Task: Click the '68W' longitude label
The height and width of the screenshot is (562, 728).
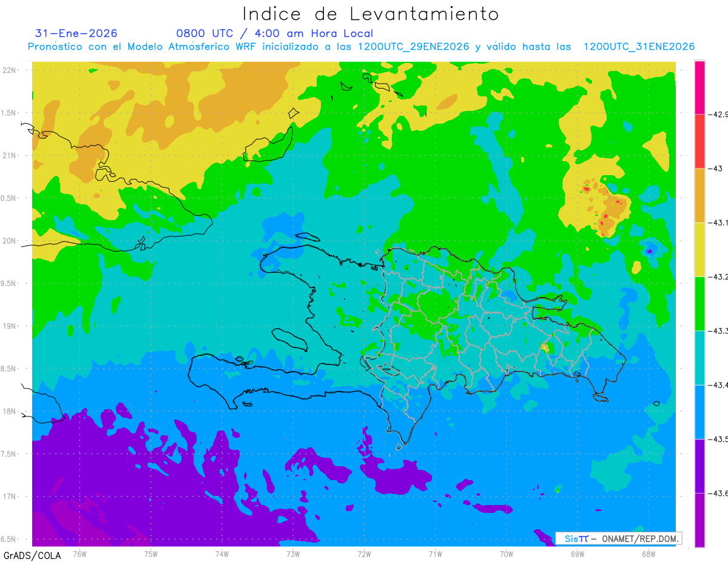Action: coord(649,554)
